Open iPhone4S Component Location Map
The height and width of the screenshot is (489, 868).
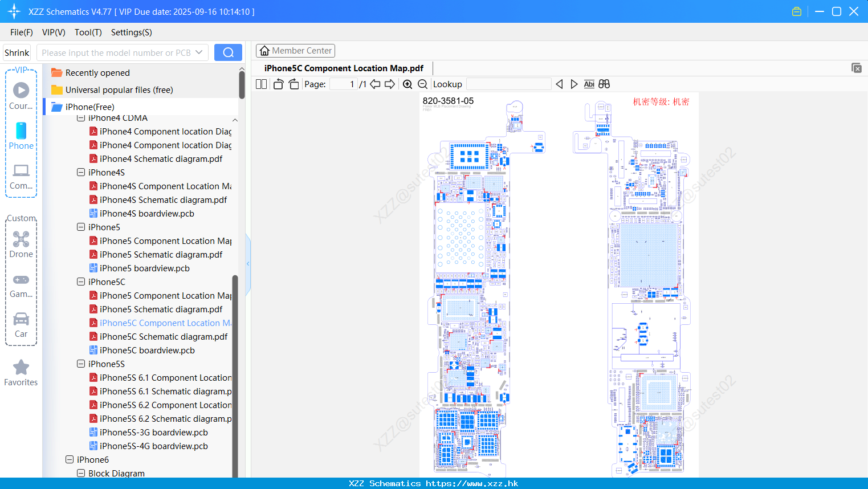coord(165,186)
